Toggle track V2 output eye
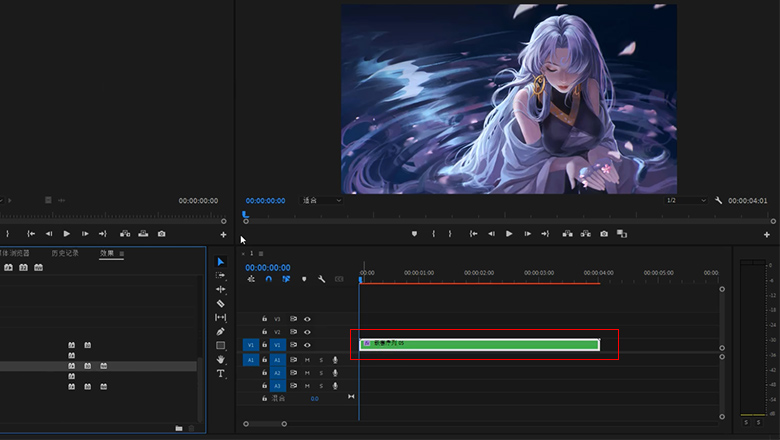This screenshot has width=780, height=440. (x=307, y=332)
